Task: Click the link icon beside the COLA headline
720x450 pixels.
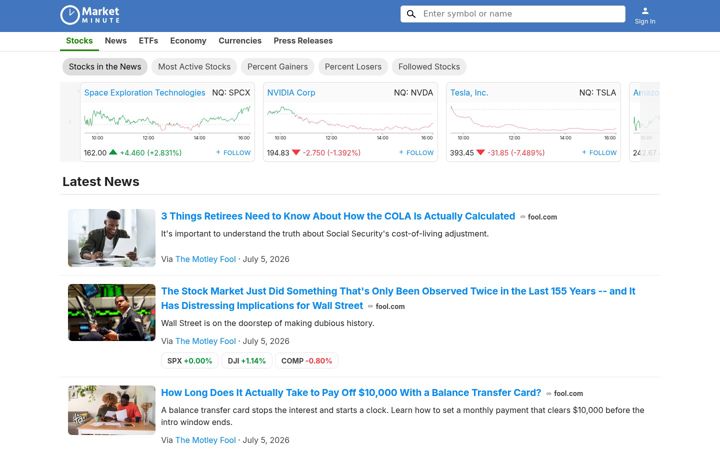Action: 523,217
